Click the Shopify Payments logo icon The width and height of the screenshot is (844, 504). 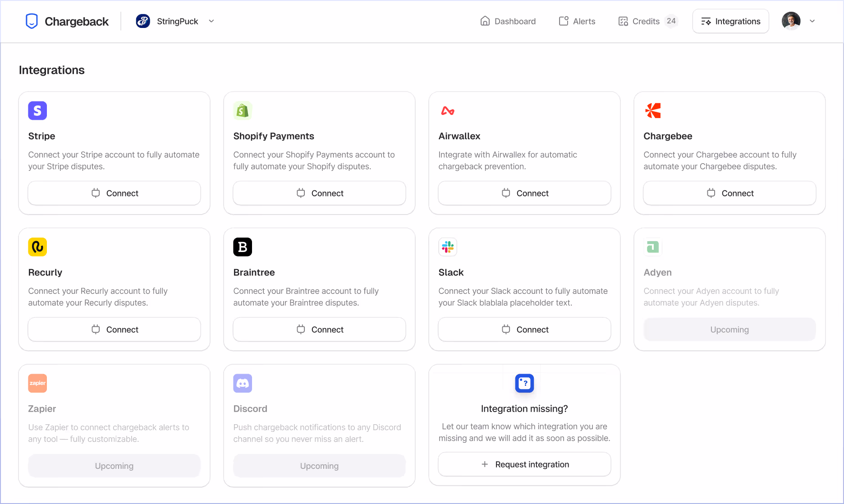tap(243, 110)
